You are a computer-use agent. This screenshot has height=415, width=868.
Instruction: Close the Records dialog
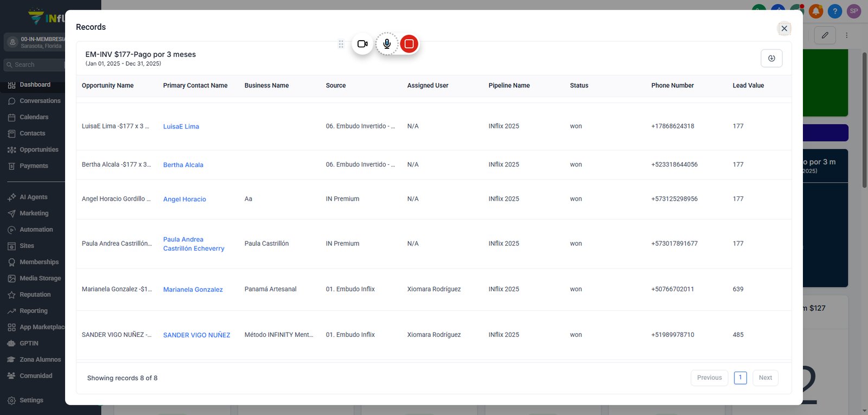[784, 28]
